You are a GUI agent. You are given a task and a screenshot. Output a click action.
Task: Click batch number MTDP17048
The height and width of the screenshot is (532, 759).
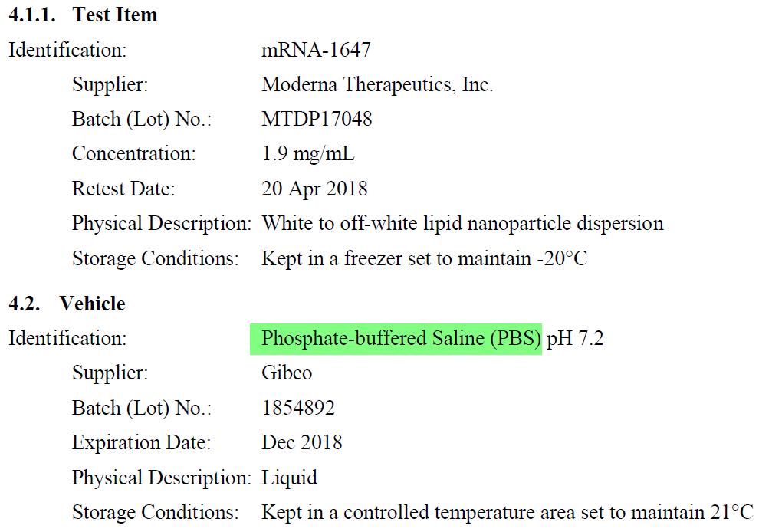[317, 119]
